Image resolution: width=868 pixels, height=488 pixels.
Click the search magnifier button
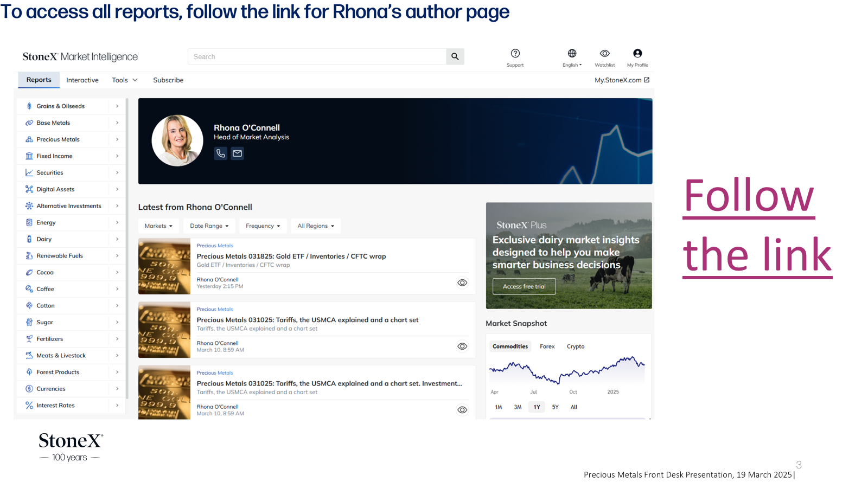[x=455, y=56]
